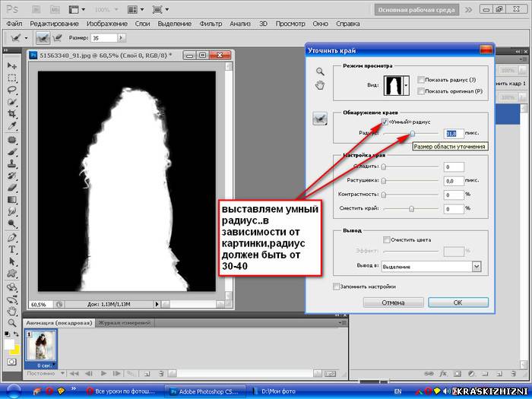Select the History Brush tool
Image resolution: width=532 pixels, height=399 pixels.
tap(12, 176)
